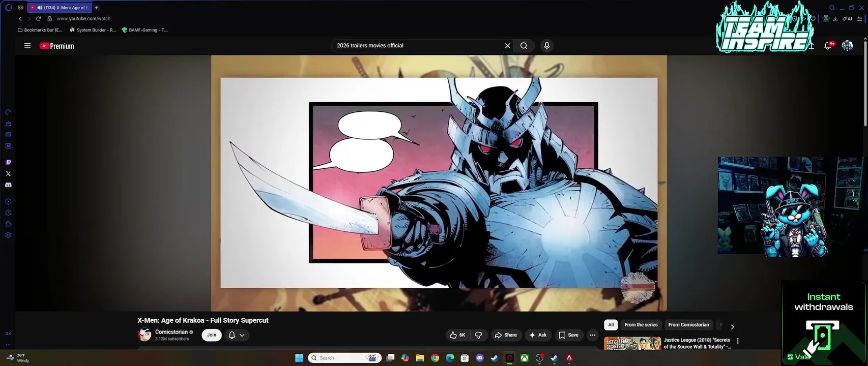Focus the www.youtube.com/watch address bar

pos(83,19)
